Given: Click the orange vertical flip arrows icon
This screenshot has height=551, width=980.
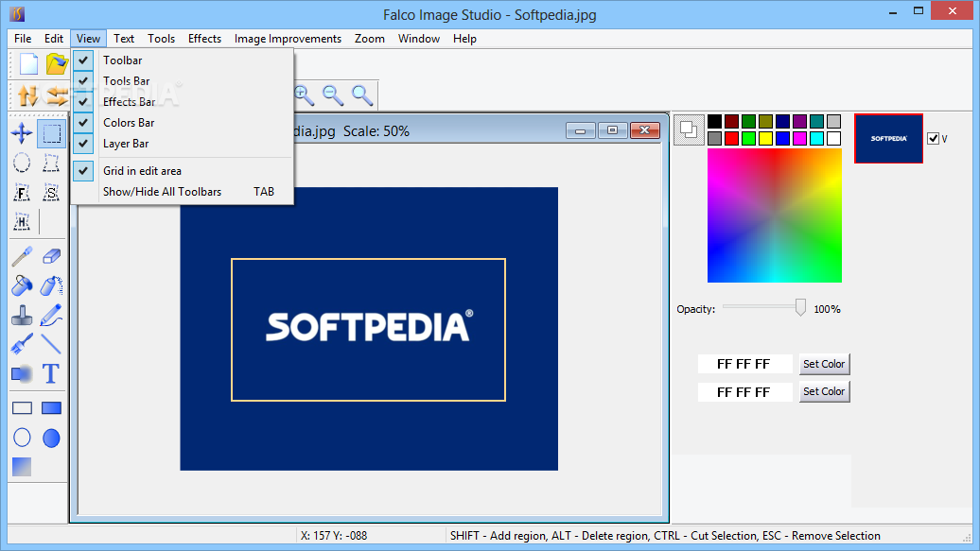Looking at the screenshot, I should click(x=27, y=95).
